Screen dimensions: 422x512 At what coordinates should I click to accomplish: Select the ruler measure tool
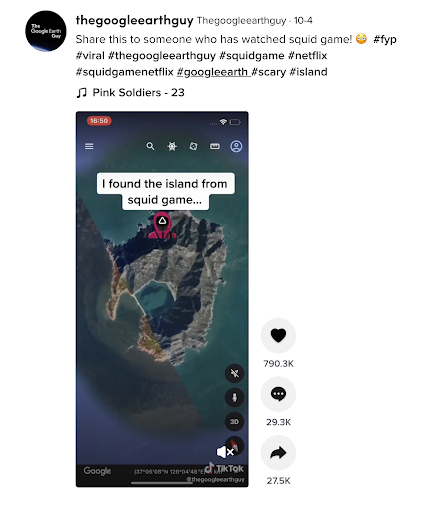point(215,146)
